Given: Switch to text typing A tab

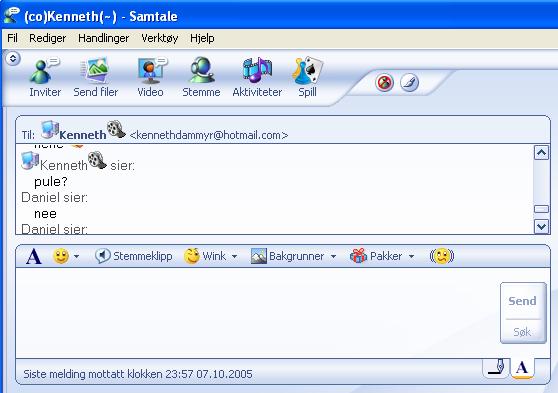Looking at the screenshot, I should point(522,368).
